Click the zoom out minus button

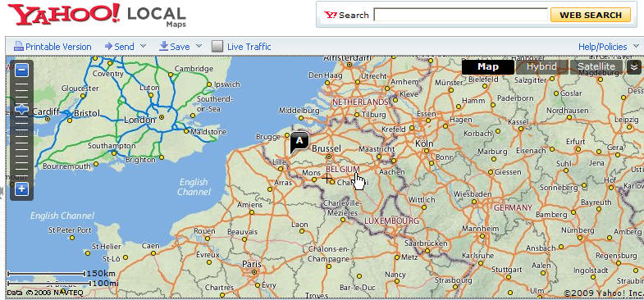[x=21, y=70]
